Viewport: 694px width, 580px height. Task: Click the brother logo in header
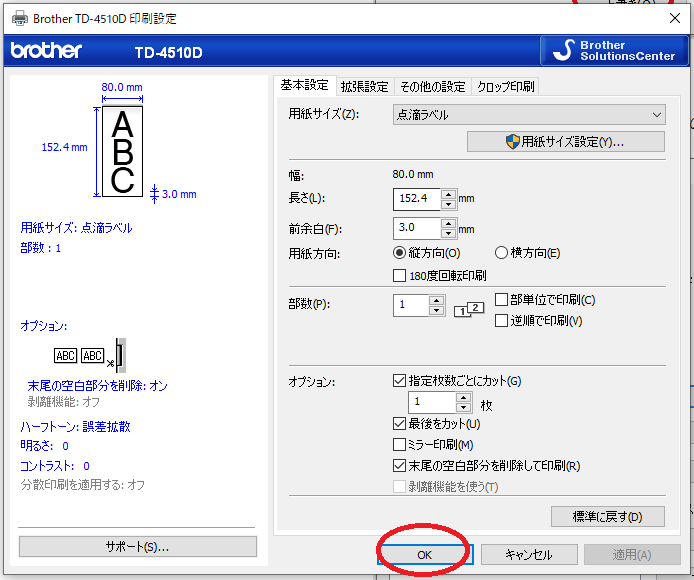[46, 50]
